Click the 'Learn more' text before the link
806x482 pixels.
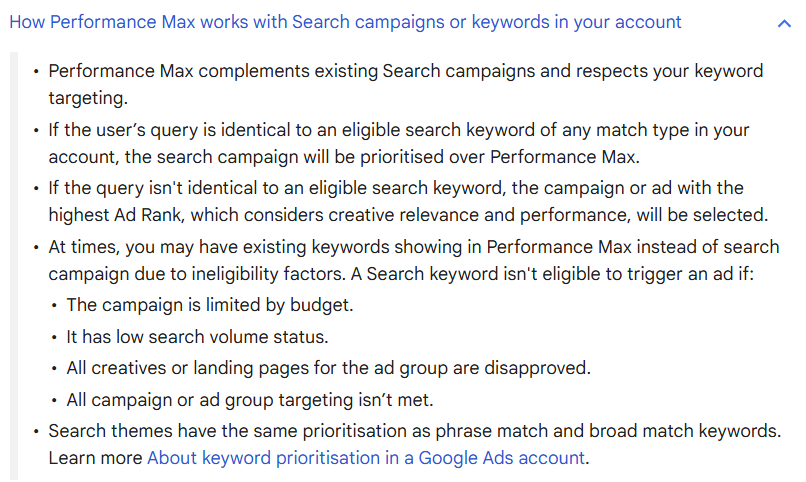[95, 458]
